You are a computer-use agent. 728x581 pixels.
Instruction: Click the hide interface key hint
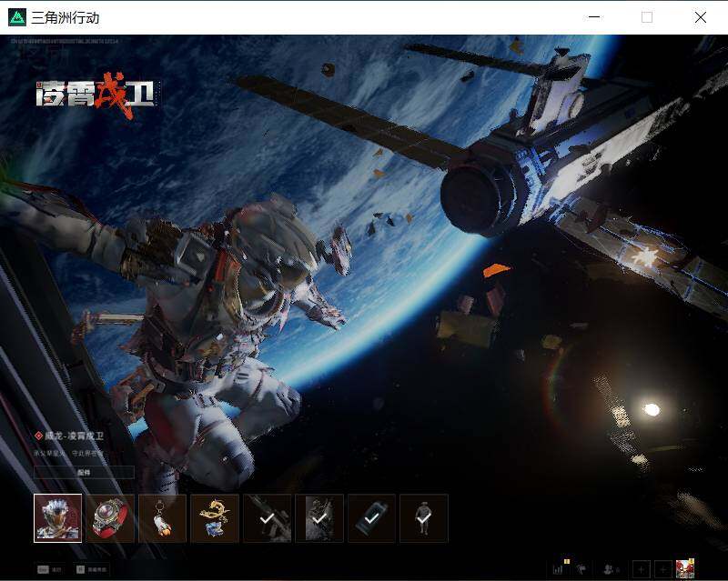coord(92,569)
